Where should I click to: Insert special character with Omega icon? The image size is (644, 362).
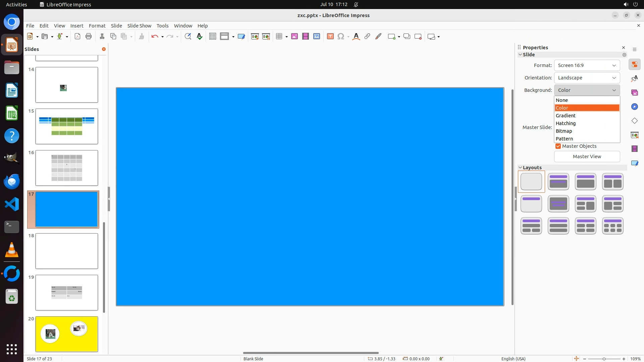[341, 37]
